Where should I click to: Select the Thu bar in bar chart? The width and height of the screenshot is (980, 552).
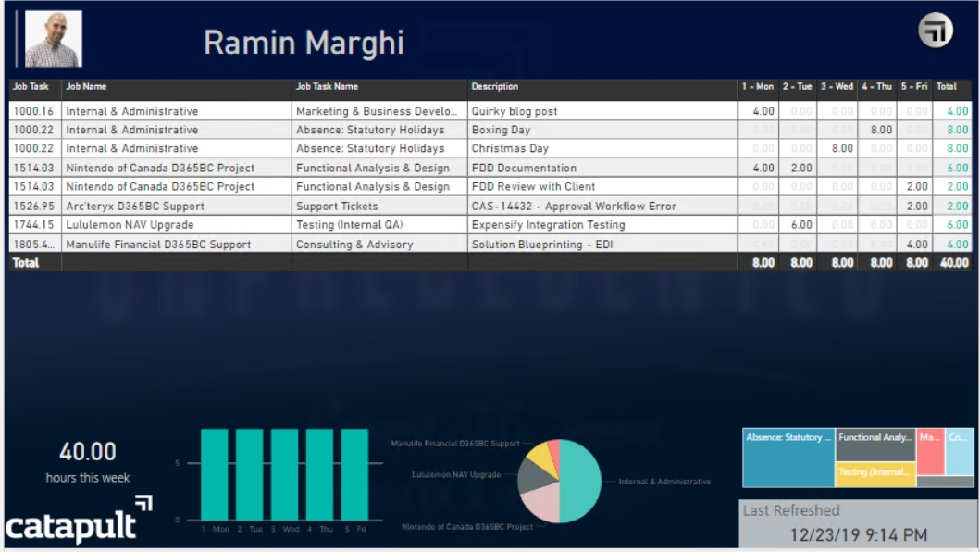point(319,474)
